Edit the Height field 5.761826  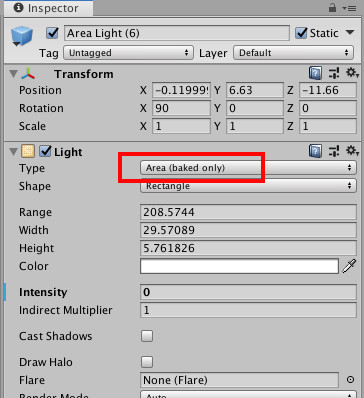click(x=248, y=248)
